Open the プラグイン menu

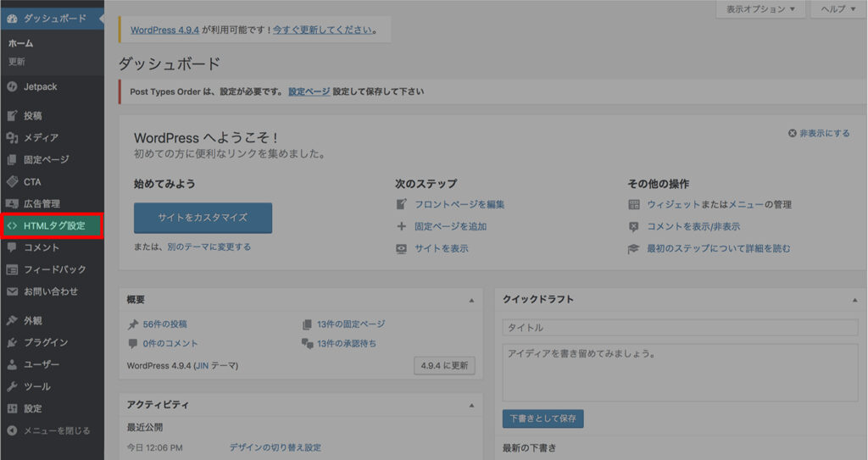(x=52, y=342)
